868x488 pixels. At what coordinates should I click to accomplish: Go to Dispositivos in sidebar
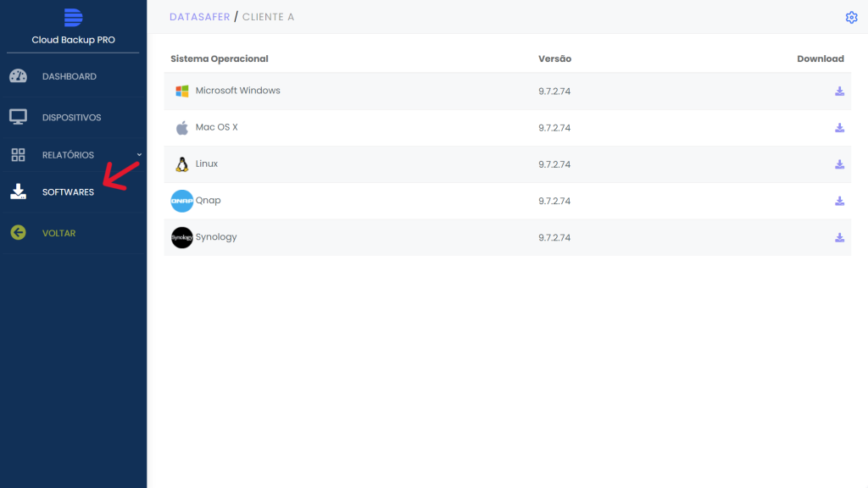pyautogui.click(x=71, y=118)
